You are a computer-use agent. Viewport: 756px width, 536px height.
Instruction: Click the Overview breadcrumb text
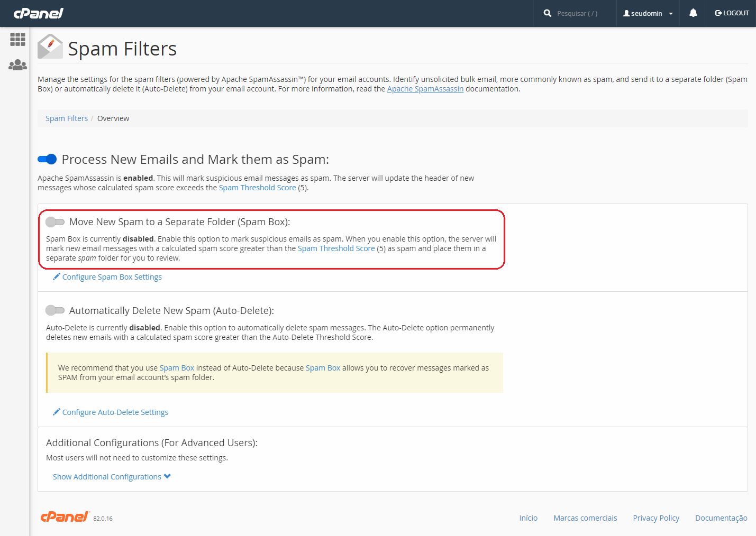(x=113, y=118)
